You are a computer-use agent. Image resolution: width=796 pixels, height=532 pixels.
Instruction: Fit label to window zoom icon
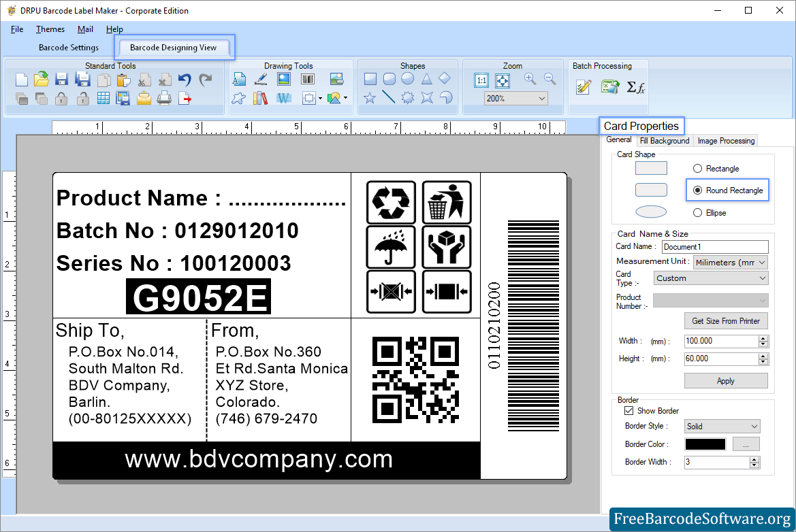tap(503, 80)
